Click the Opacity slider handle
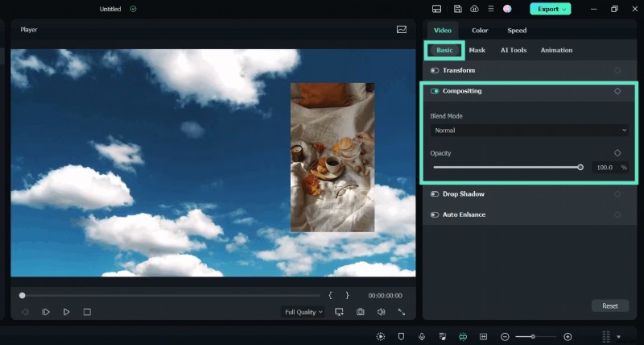 point(580,168)
